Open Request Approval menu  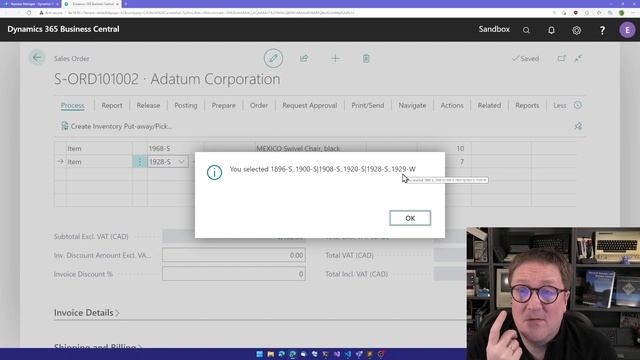(309, 105)
